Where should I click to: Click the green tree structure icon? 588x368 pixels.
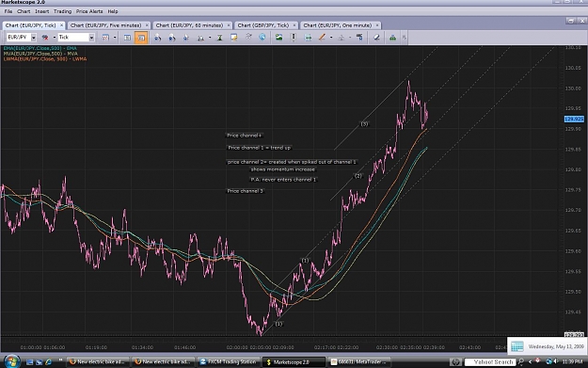pos(392,37)
